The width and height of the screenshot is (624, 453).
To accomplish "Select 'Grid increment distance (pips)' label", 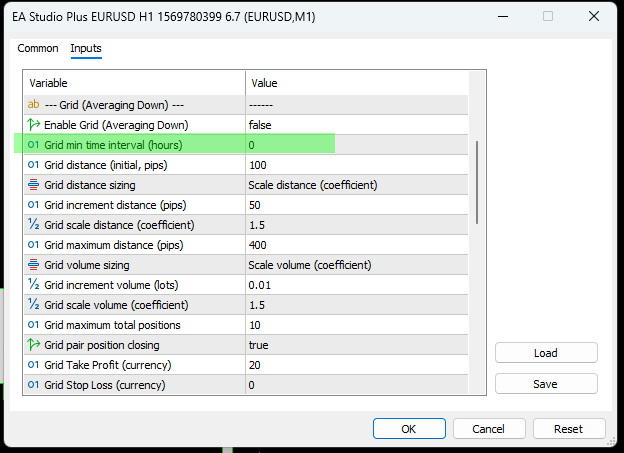I will pos(115,205).
